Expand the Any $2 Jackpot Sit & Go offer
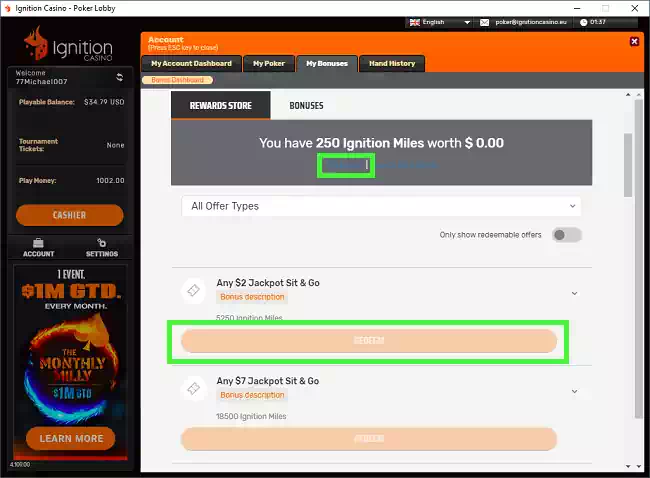 click(x=574, y=293)
